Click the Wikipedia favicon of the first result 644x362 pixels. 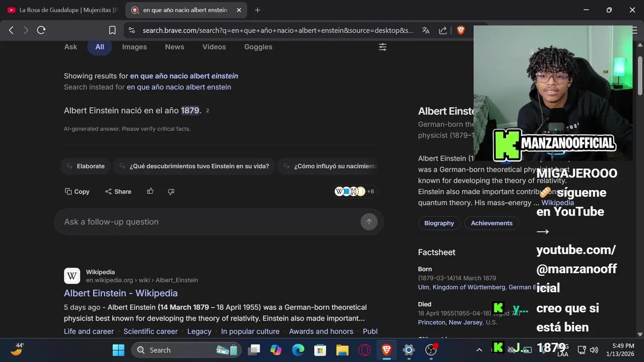[x=72, y=276]
